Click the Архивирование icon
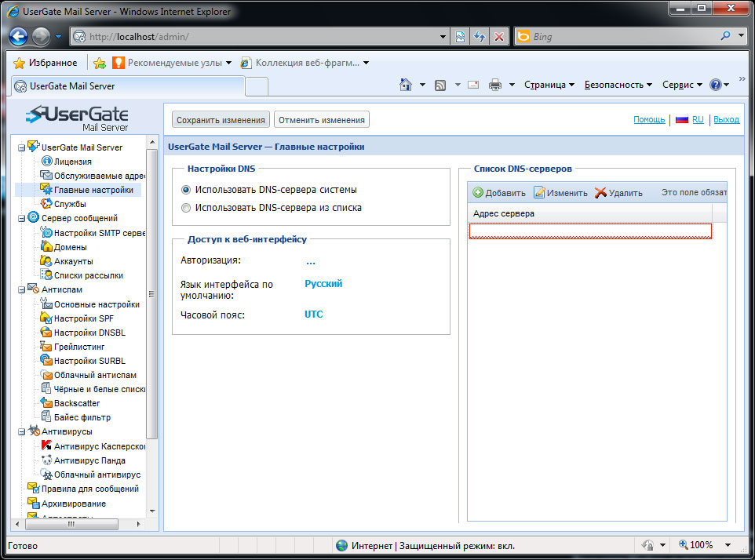The image size is (755, 560). coord(33,503)
